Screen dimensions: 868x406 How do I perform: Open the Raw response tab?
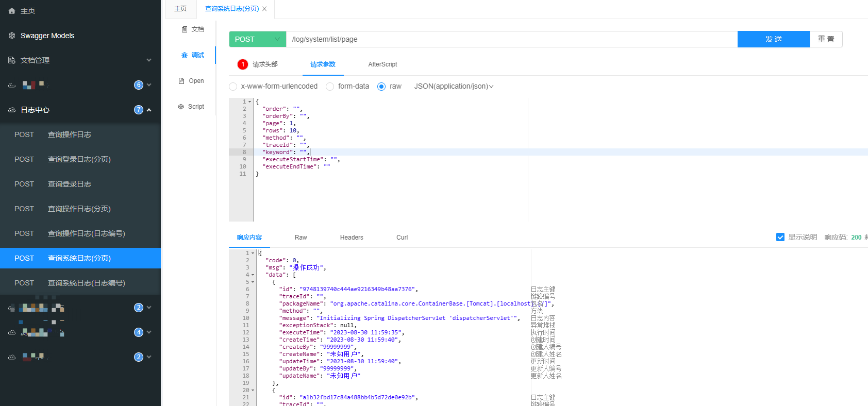(x=301, y=238)
